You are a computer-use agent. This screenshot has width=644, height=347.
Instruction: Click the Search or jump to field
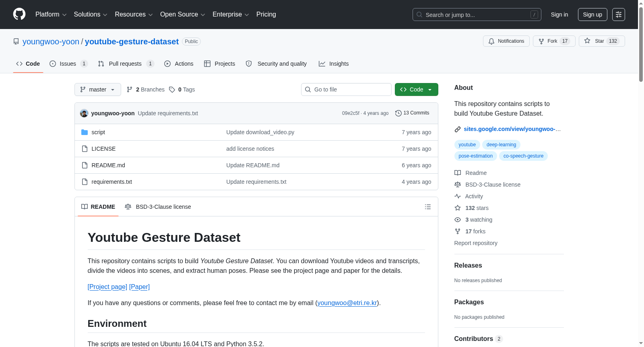point(477,15)
